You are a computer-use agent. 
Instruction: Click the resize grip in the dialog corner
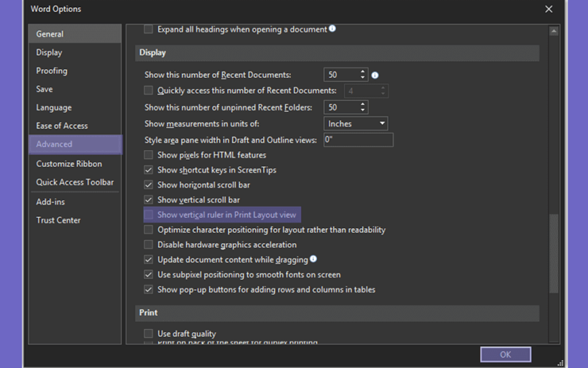coord(561,363)
